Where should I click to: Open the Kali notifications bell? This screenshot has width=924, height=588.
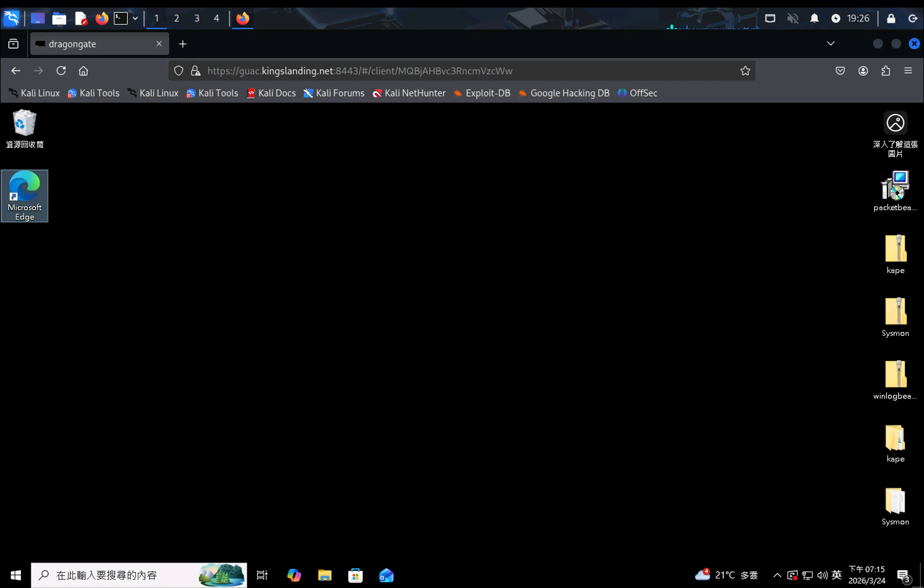coord(814,19)
